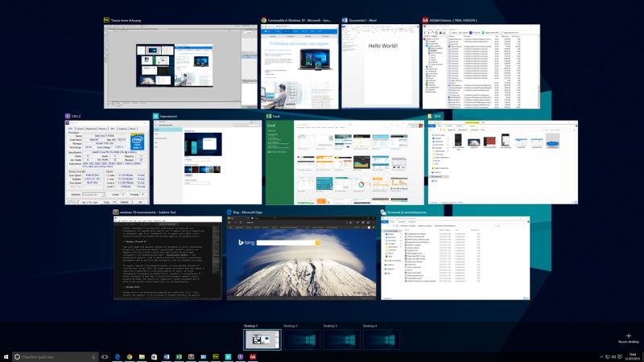Click the volume tray icon

pyautogui.click(x=613, y=356)
